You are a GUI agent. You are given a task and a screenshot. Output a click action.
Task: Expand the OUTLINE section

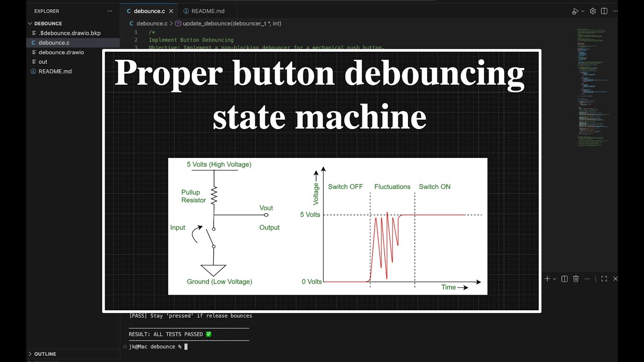(73, 354)
